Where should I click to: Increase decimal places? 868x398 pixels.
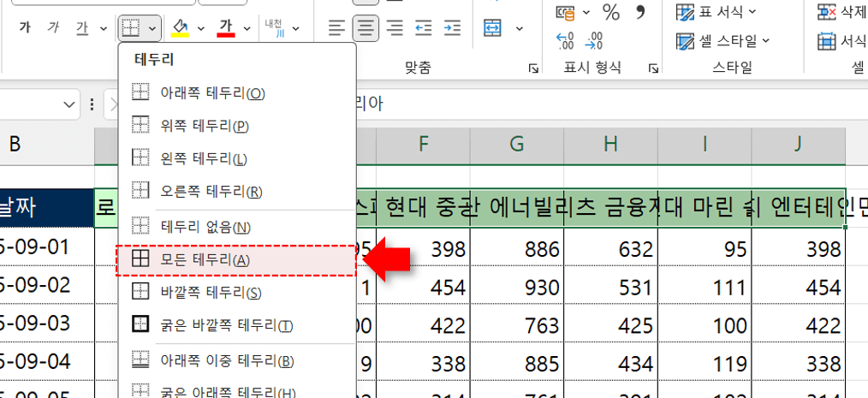click(566, 41)
